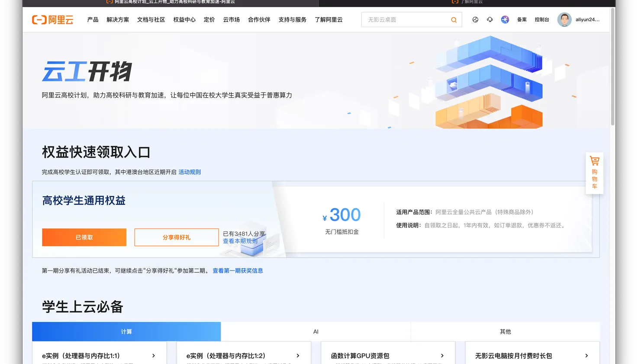This screenshot has width=638, height=364.
Task: Open the headset customer support icon
Action: (490, 19)
